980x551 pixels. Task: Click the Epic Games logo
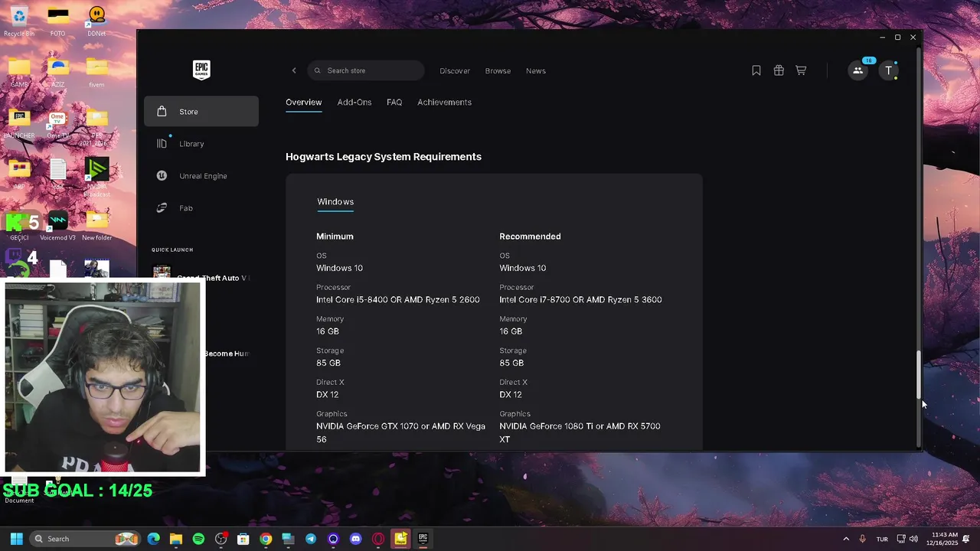[x=201, y=70]
